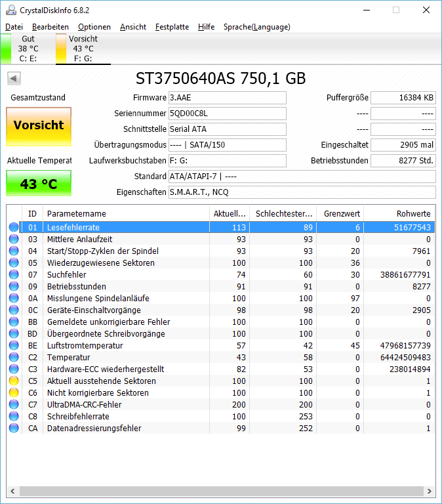Click the Rohwerte column header
The image size is (442, 504).
[x=399, y=214]
